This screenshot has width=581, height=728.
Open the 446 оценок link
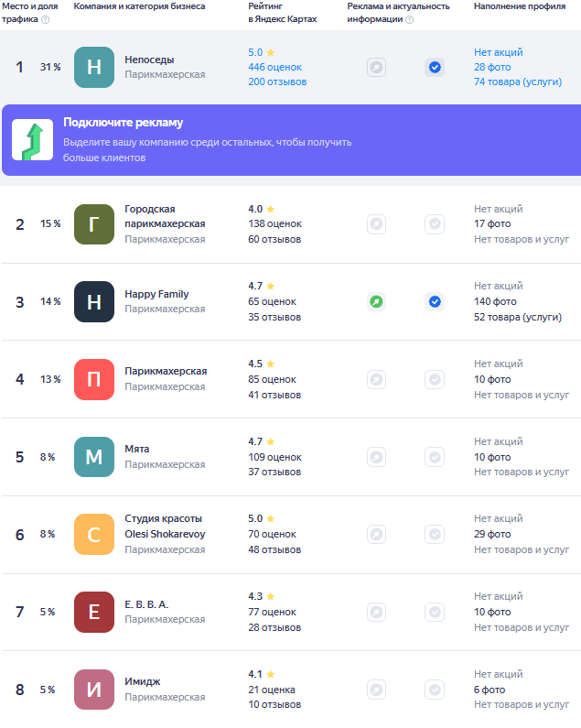(x=274, y=68)
